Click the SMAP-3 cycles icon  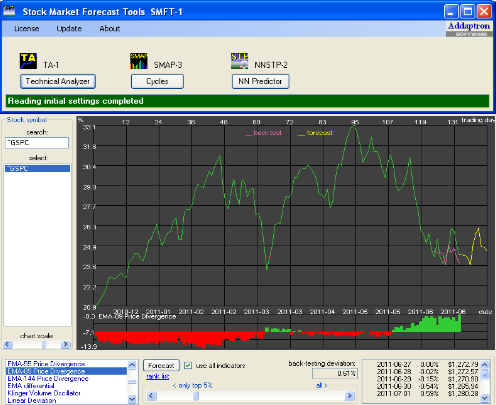click(x=139, y=61)
